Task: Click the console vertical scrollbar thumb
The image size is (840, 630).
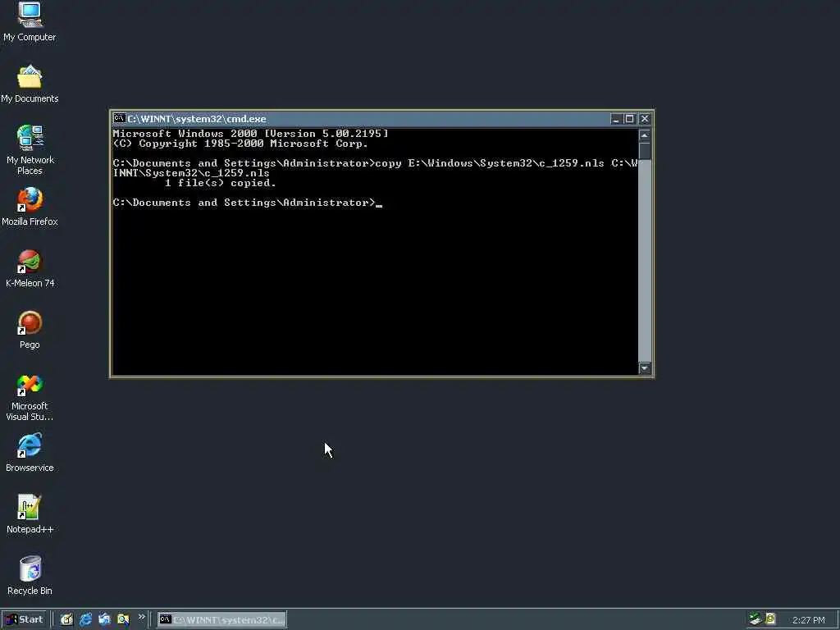Action: coord(645,151)
